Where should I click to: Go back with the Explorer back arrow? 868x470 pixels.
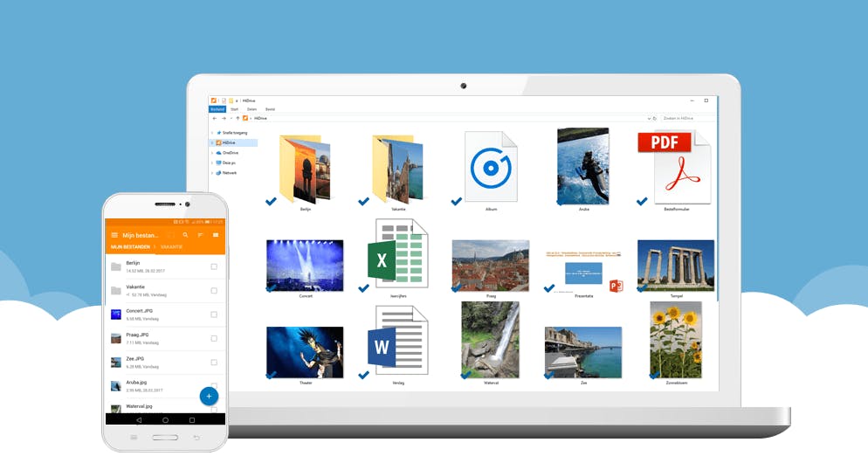pos(215,119)
